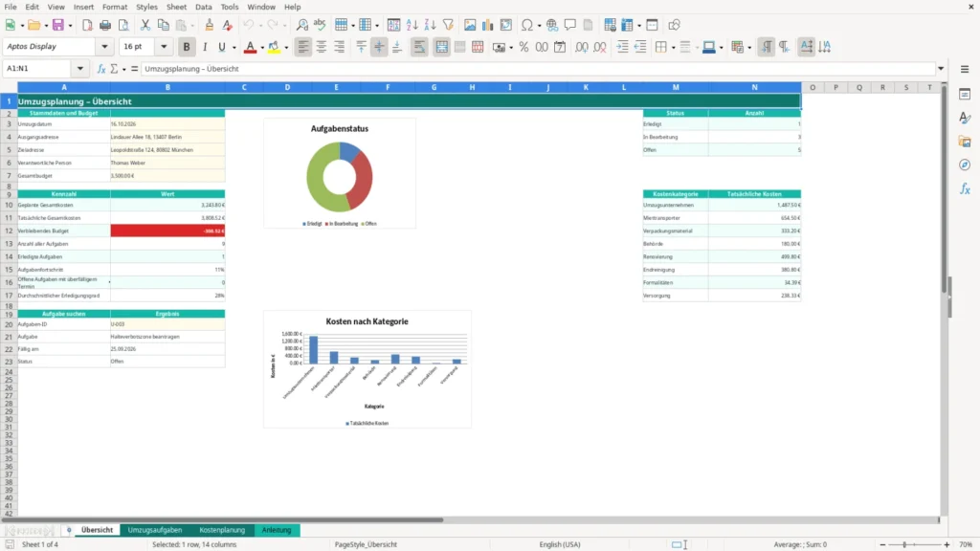Toggle wrap text
This screenshot has height=551, width=980.
[x=419, y=47]
